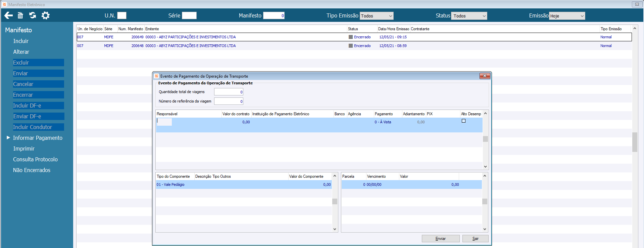Select Incluir DF-e in the sidebar
This screenshot has width=644, height=248.
(38, 106)
